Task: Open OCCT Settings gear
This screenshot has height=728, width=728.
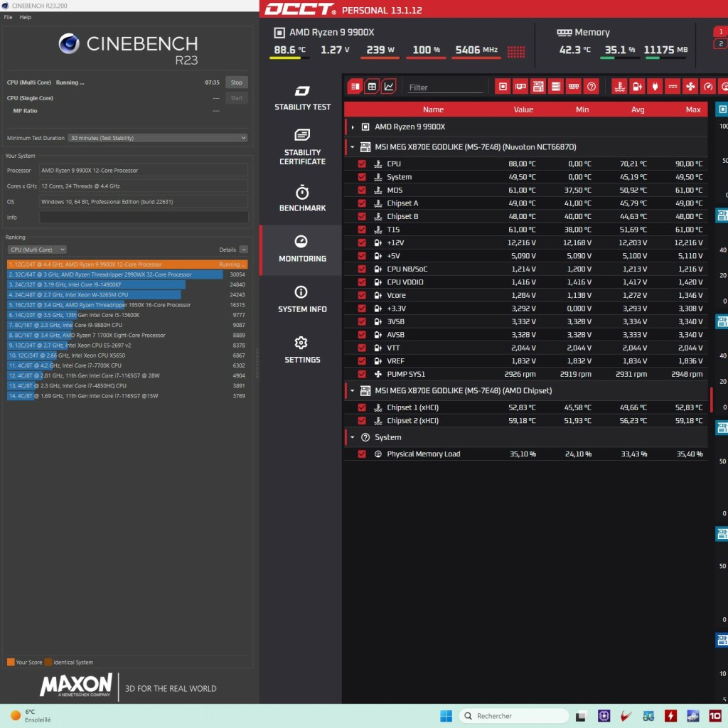Action: [302, 350]
